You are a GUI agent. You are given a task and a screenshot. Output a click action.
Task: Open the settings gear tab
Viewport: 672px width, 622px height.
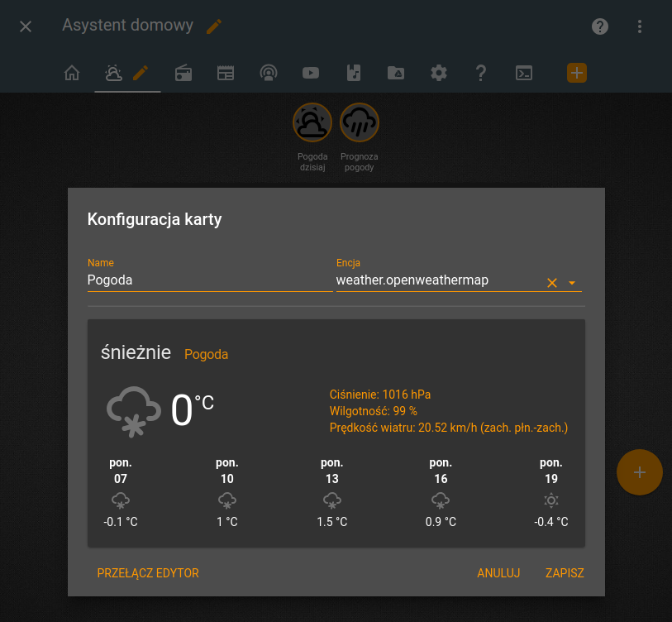(439, 73)
